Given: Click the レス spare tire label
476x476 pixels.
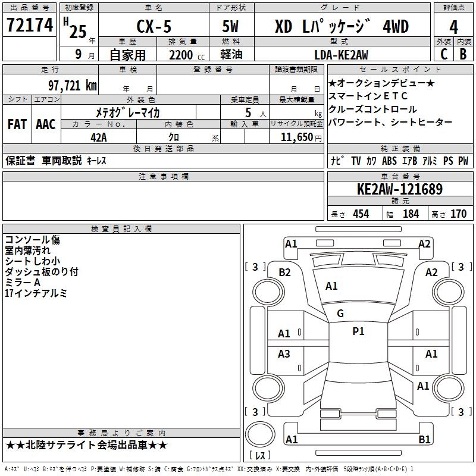Looking at the screenshot, I should click(260, 455).
